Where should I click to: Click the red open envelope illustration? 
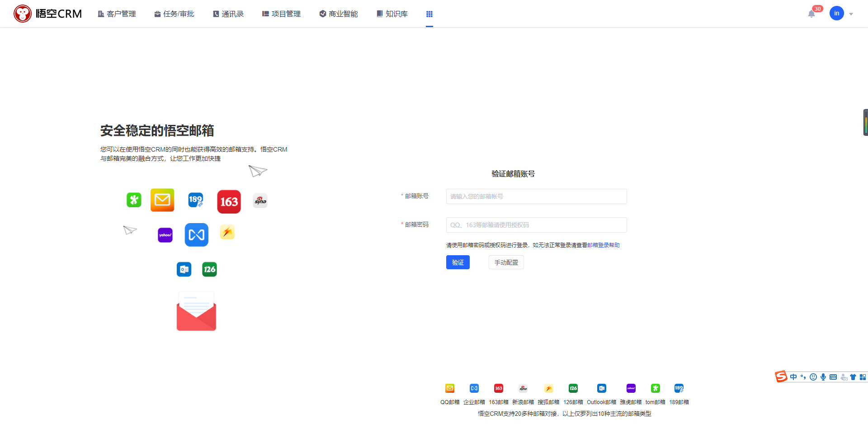[196, 311]
